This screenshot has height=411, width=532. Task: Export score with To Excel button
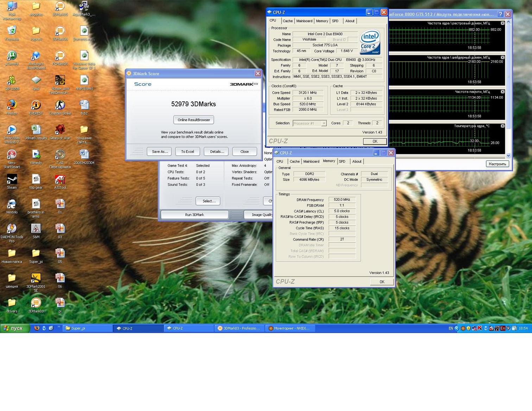[x=188, y=151]
